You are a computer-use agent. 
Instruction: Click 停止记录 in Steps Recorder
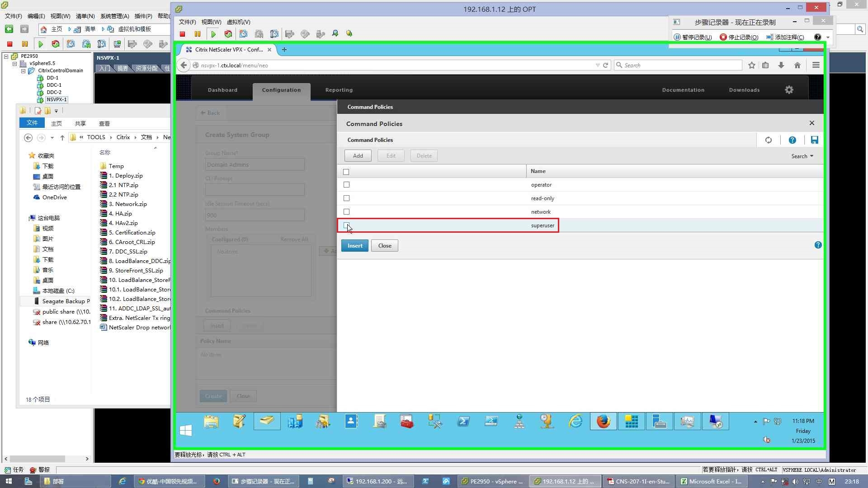tap(739, 37)
